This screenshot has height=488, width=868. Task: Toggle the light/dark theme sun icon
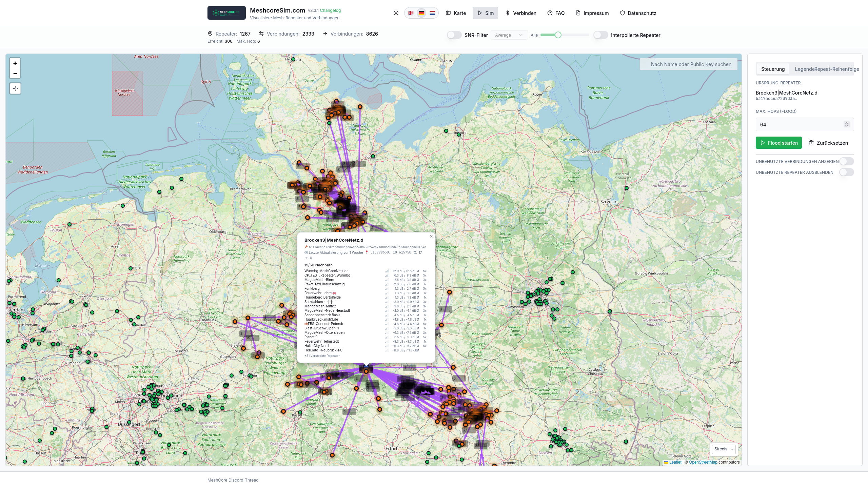pos(396,13)
